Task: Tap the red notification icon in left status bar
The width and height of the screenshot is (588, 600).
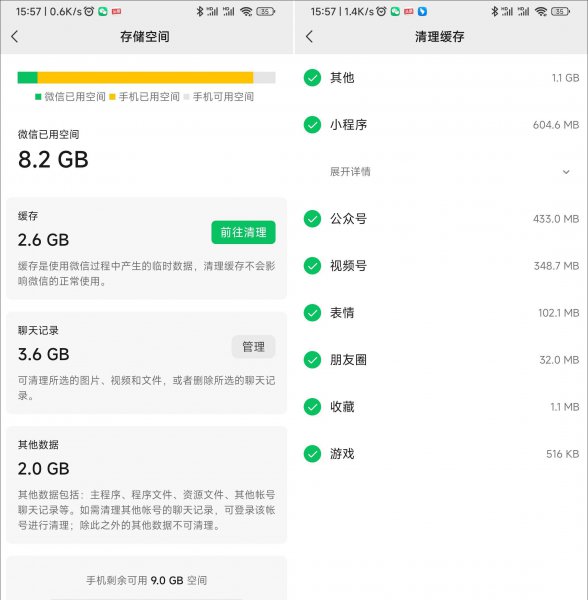Action: click(116, 11)
